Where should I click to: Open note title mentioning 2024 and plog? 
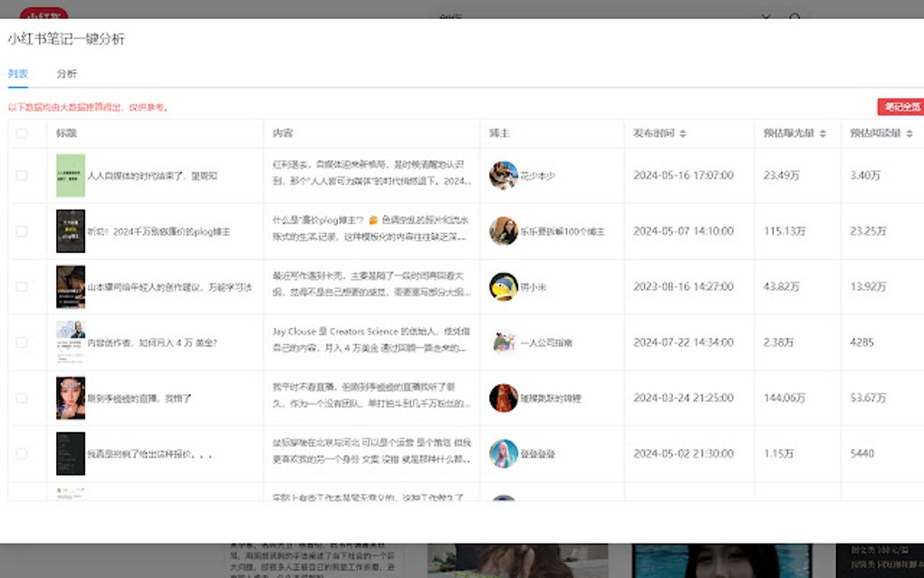(x=159, y=232)
